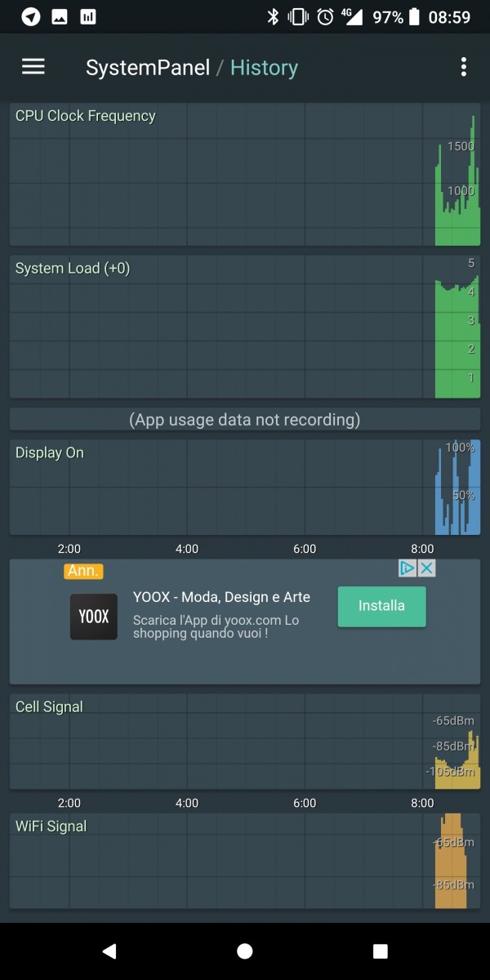Screen dimensions: 490x980
Task: Open the CPU Clock Frequency chart
Action: tap(245, 174)
